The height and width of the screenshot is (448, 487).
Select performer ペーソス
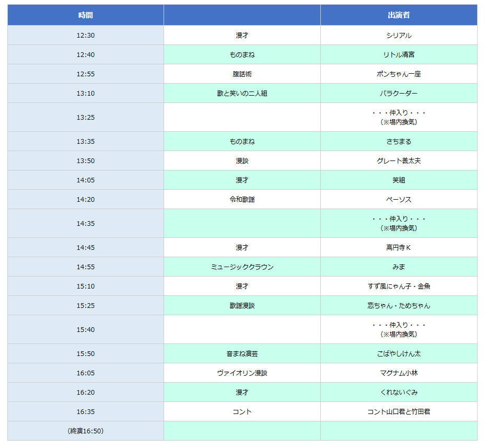(399, 199)
